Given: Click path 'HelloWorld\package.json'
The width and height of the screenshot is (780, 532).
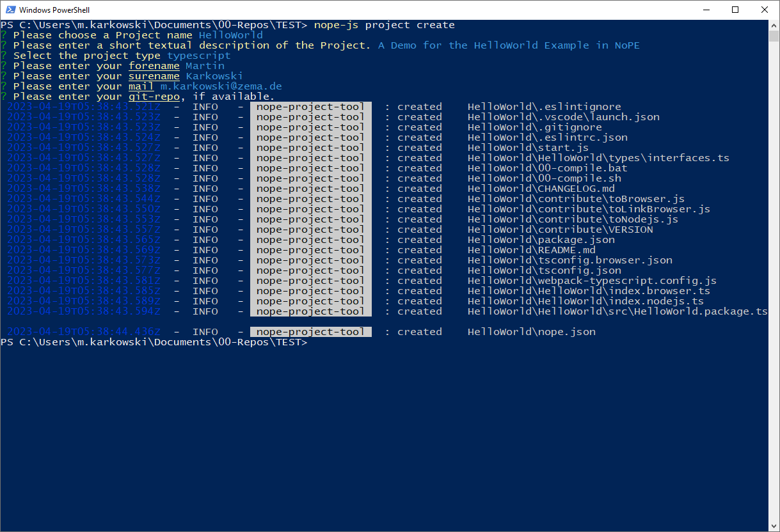Looking at the screenshot, I should tap(541, 240).
